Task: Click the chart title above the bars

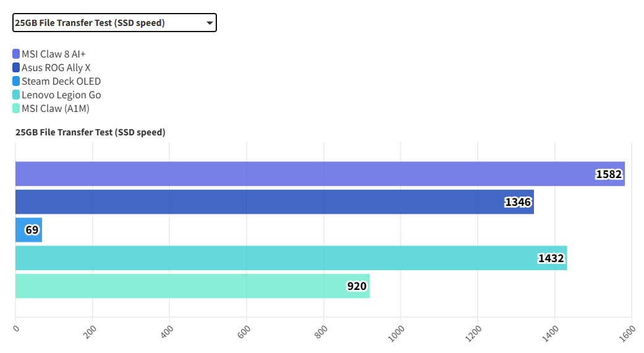Action: pos(90,132)
